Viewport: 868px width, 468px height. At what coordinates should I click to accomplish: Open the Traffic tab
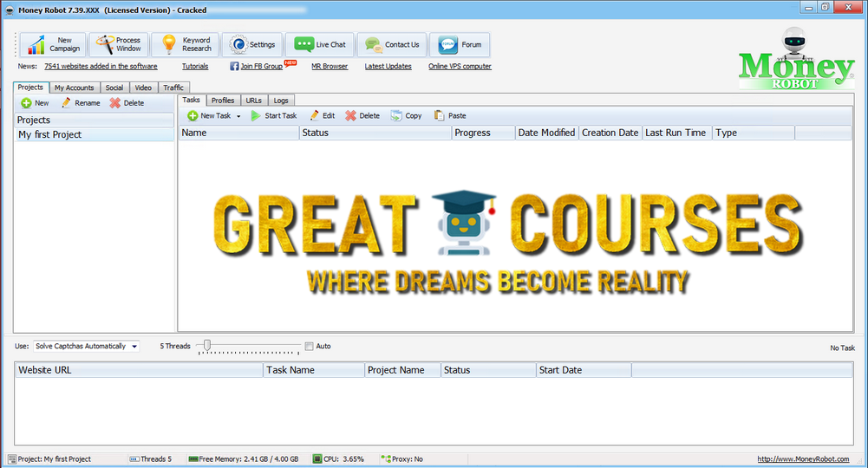173,88
